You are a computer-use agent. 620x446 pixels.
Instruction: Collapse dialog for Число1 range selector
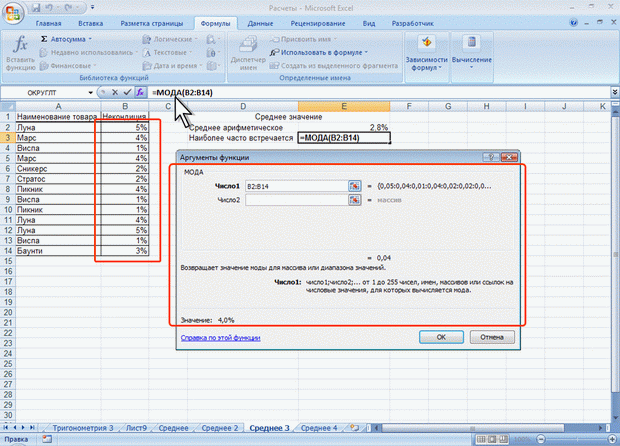354,186
